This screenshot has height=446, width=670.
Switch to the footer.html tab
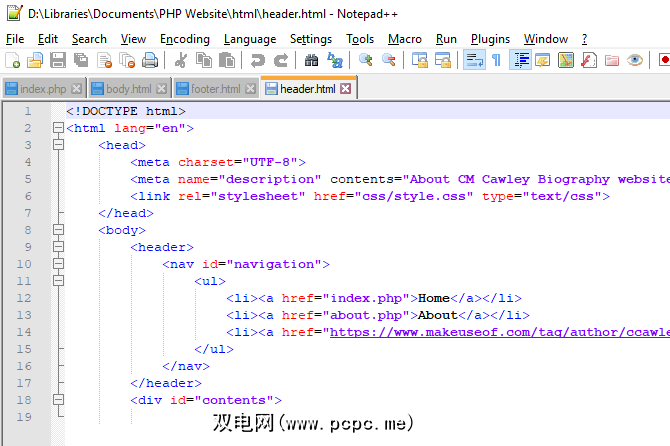[215, 89]
